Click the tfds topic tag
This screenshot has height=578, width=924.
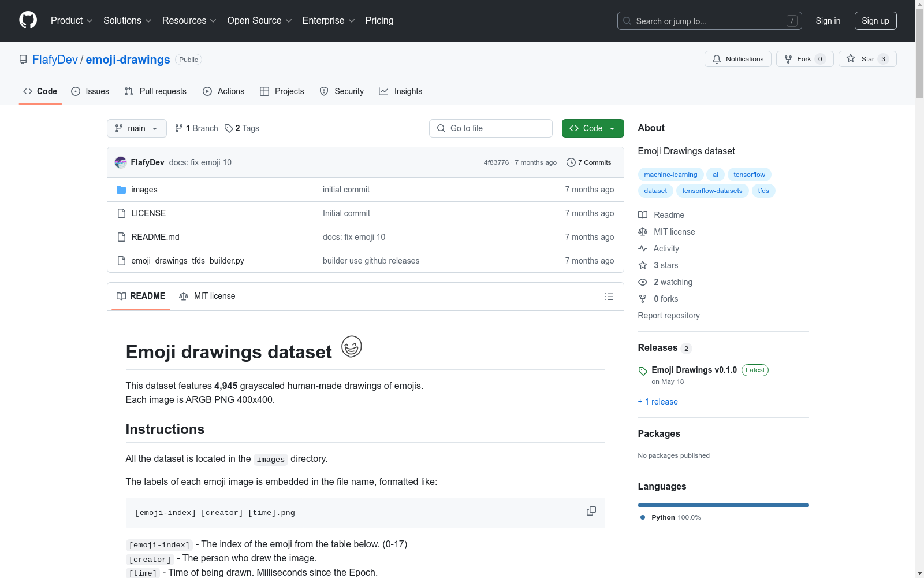[763, 191]
